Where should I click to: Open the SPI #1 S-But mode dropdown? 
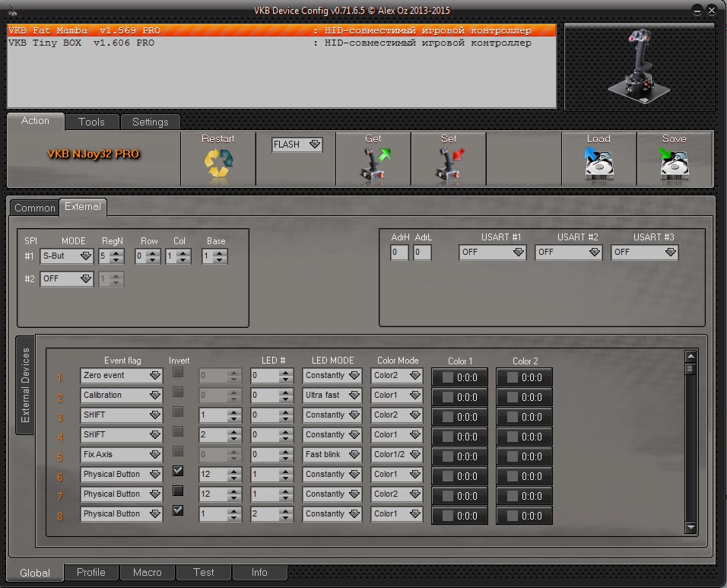(x=67, y=257)
